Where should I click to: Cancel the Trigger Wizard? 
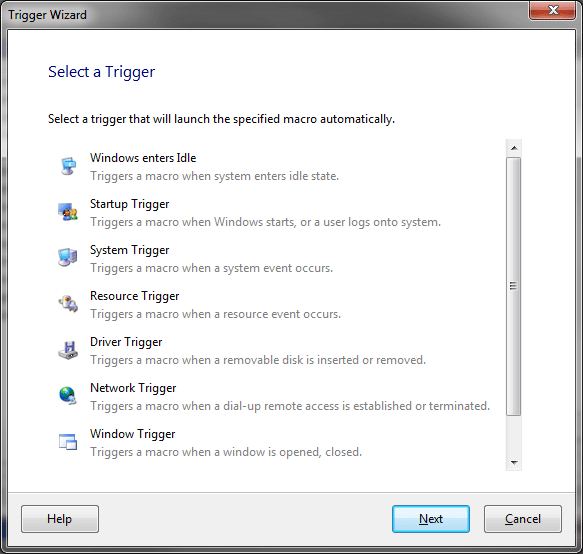[x=522, y=519]
